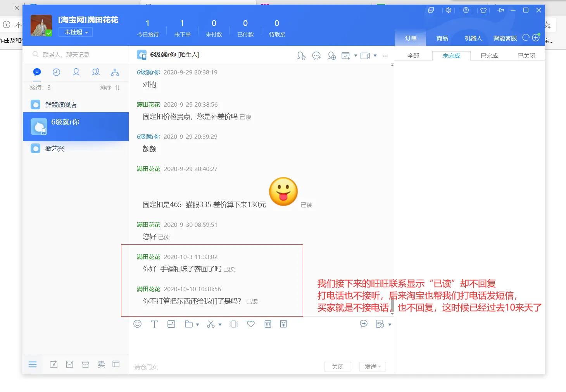Open the folder transfer dropdown arrow
Viewport: 566px width, 392px height.
(x=197, y=325)
